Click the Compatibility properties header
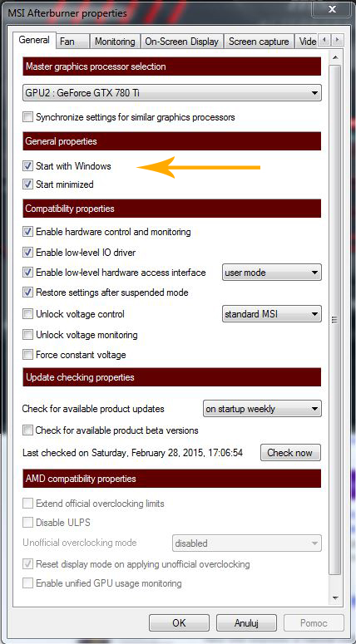This screenshot has height=644, width=356. pyautogui.click(x=172, y=209)
